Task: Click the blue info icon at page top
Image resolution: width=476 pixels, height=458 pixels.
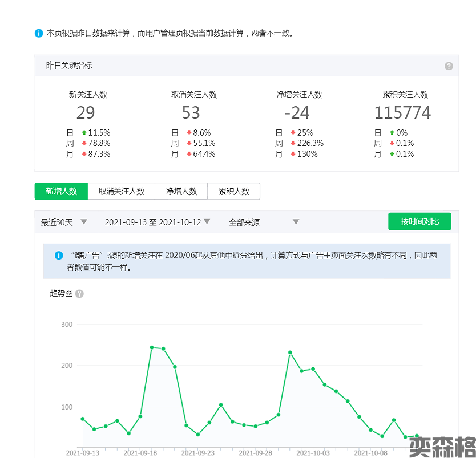Action: click(39, 33)
